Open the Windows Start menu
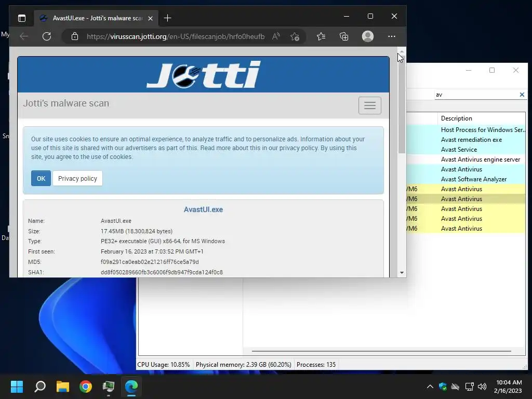532x399 pixels. point(17,387)
